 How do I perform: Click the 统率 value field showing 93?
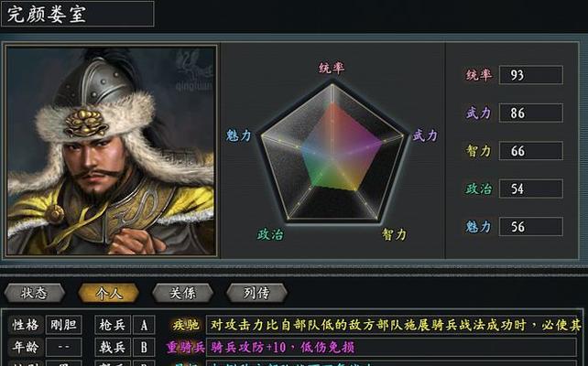point(530,75)
